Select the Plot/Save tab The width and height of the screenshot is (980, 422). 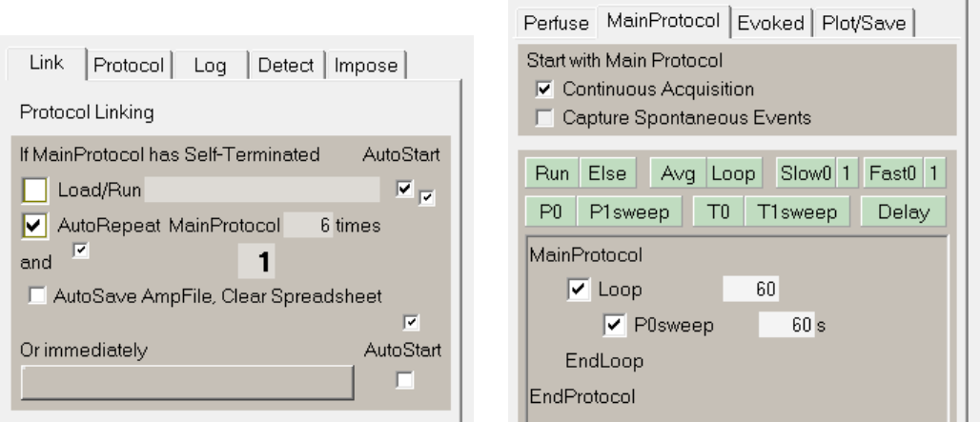click(864, 23)
